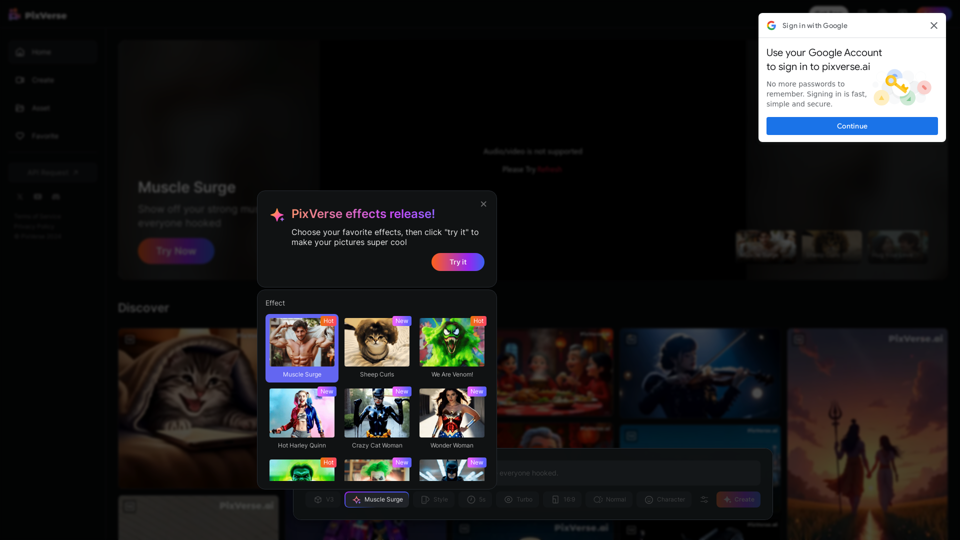Pick the We Are Venom! effect
Image resolution: width=960 pixels, height=540 pixels.
click(x=452, y=348)
